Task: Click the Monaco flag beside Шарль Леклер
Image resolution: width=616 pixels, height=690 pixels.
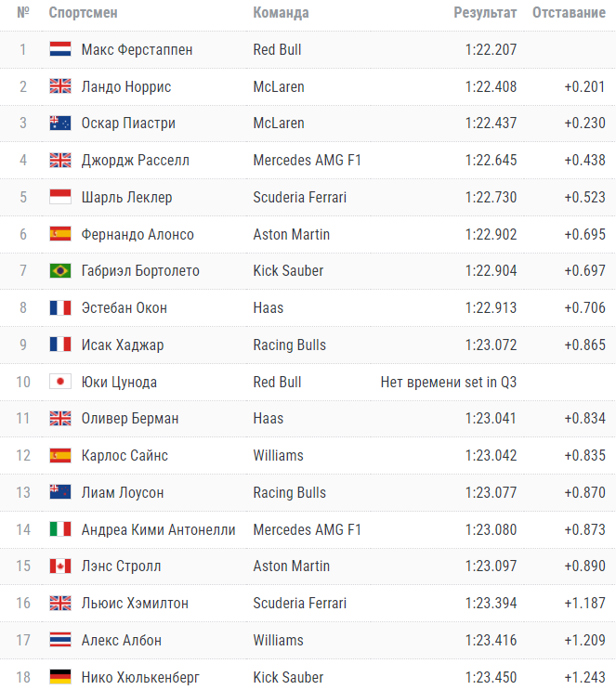Action: pos(60,197)
